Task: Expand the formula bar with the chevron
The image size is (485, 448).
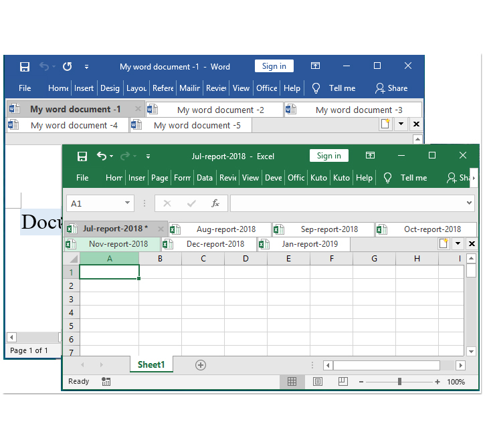Action: pos(469,203)
